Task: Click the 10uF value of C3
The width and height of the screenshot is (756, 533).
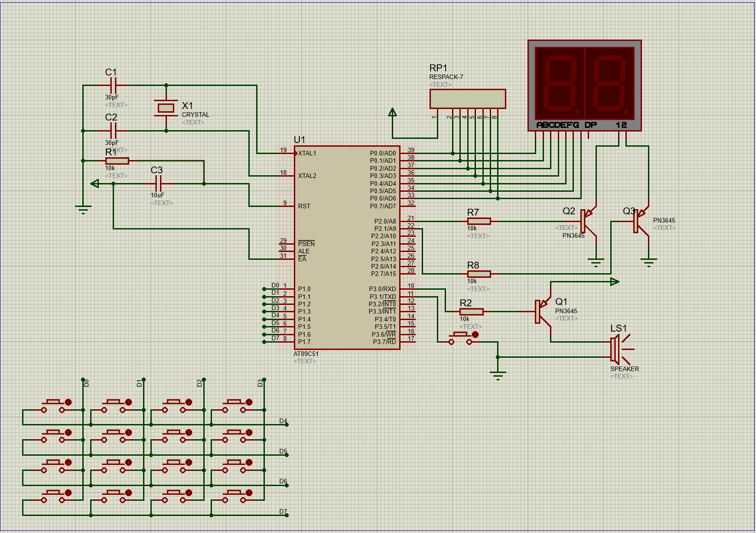Action: (x=157, y=195)
